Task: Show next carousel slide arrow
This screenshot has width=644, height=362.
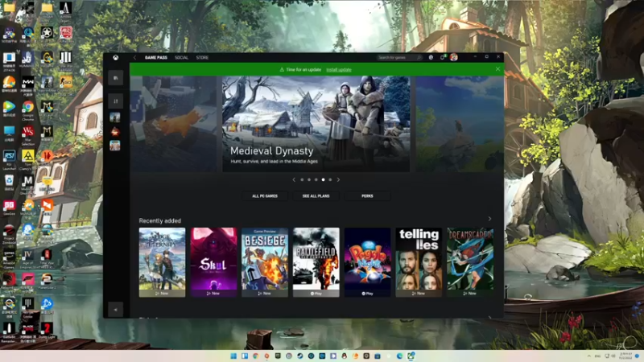Action: point(338,179)
